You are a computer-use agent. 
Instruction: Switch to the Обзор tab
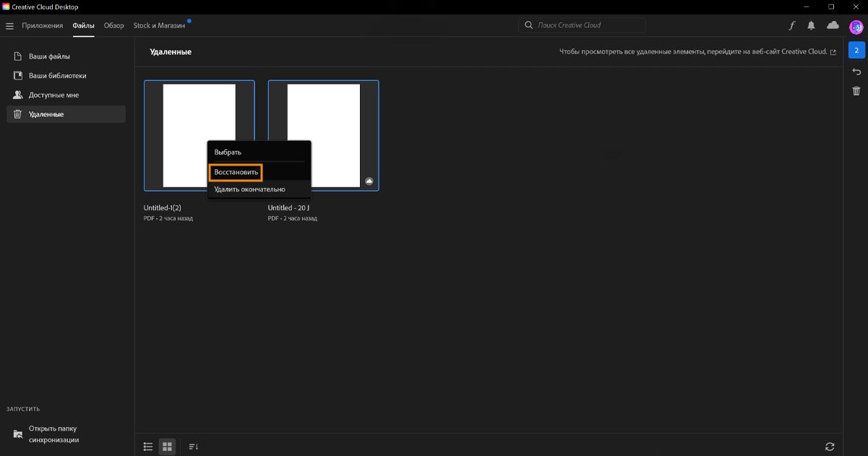[x=114, y=25]
